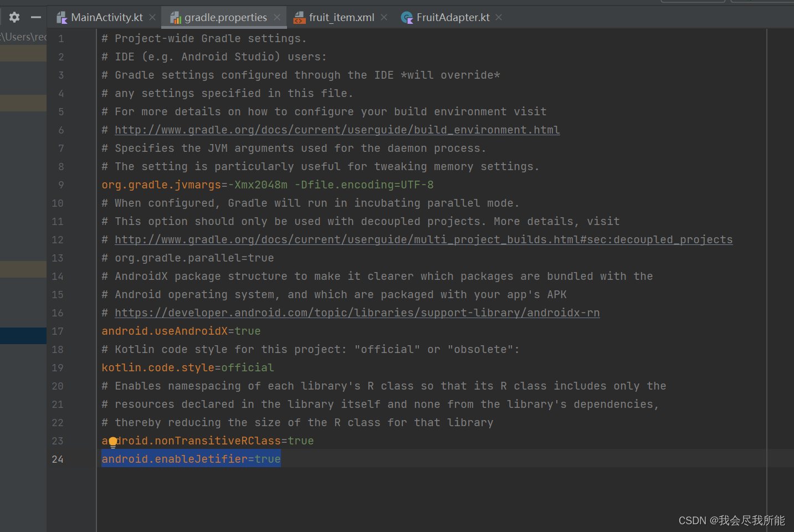Close the MainActivity.kt tab

pyautogui.click(x=152, y=17)
